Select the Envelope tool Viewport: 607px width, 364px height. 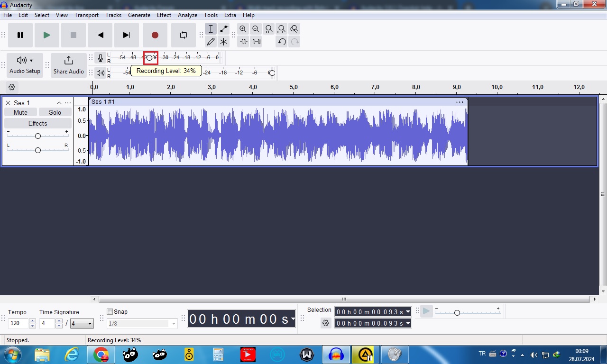click(x=223, y=29)
